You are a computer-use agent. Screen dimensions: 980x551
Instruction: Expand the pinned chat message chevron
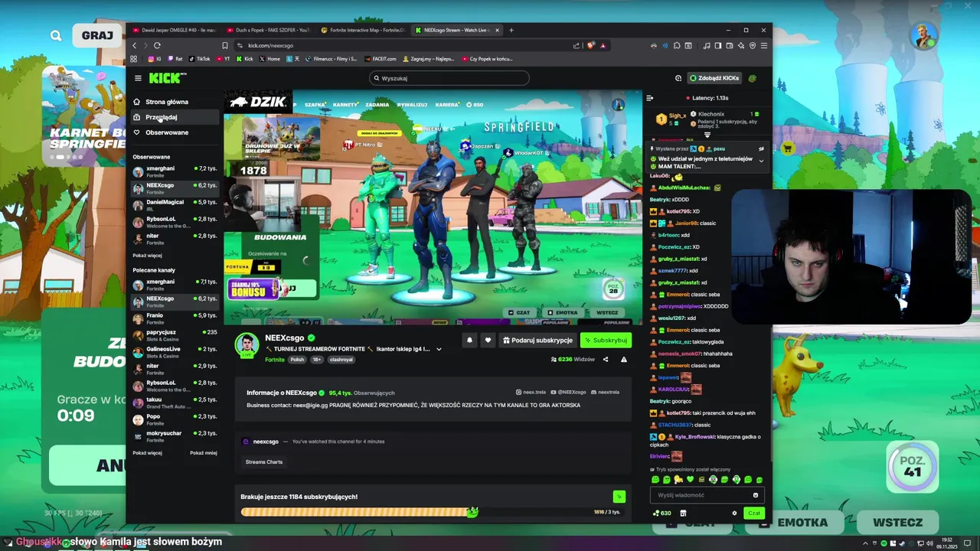pyautogui.click(x=761, y=161)
